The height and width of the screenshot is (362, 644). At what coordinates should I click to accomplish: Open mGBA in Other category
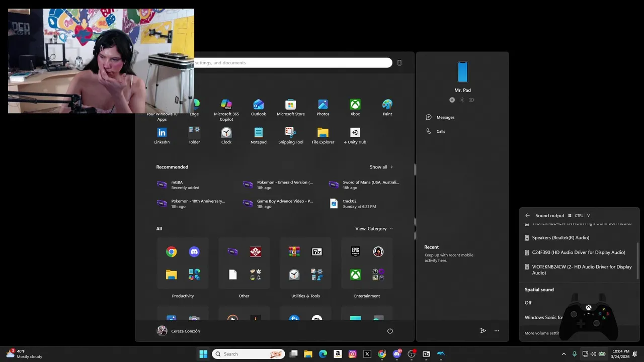click(x=233, y=252)
